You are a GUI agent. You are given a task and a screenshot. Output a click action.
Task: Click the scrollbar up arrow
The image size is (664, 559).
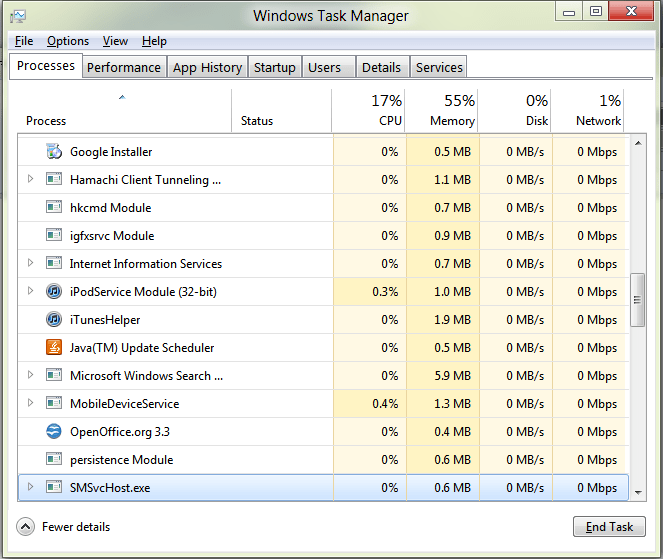(638, 143)
